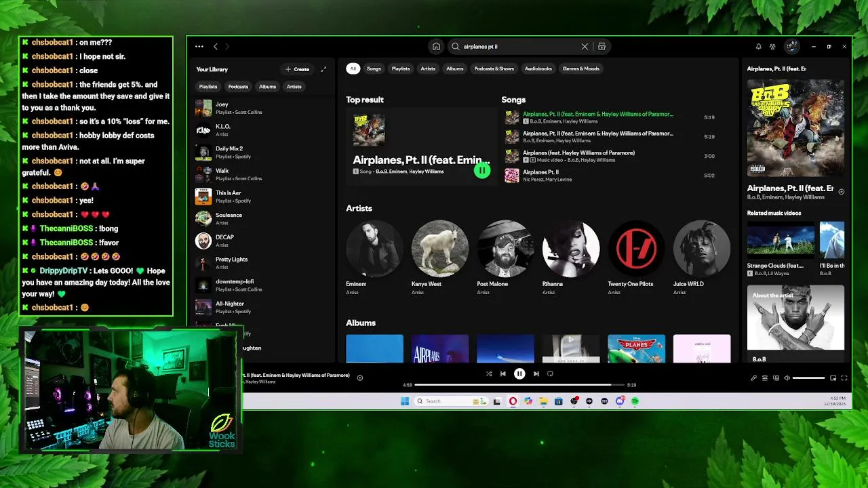Open the Rihanna artist card

coord(570,258)
